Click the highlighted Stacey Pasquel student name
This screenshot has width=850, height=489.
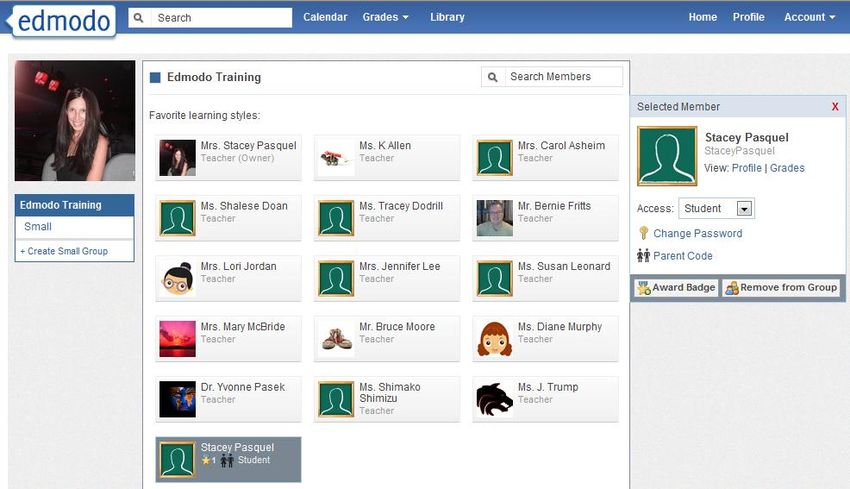coord(237,447)
